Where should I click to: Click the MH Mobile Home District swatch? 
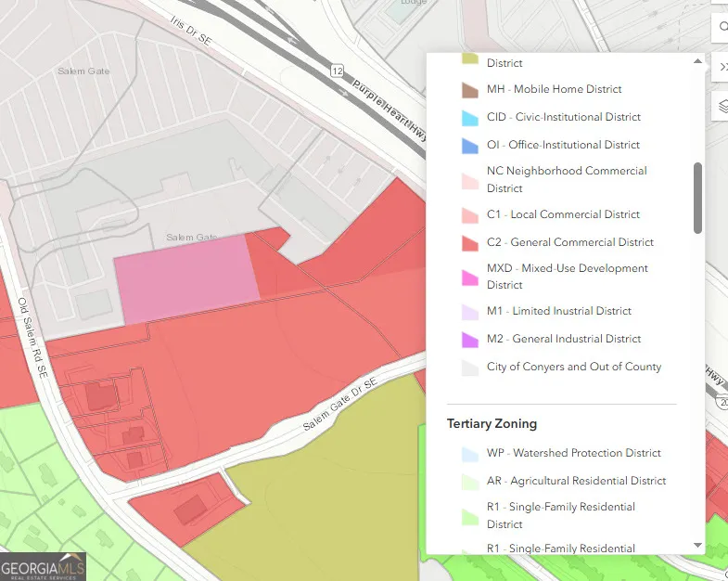[470, 90]
